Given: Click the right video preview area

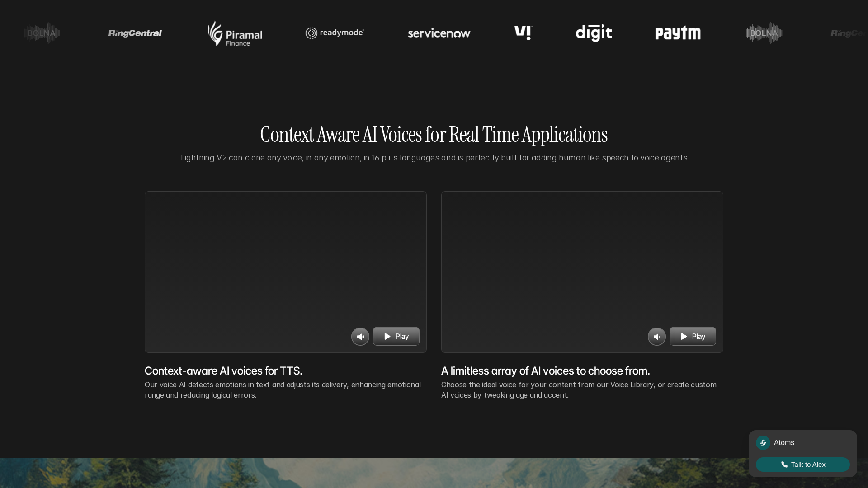Looking at the screenshot, I should (582, 258).
